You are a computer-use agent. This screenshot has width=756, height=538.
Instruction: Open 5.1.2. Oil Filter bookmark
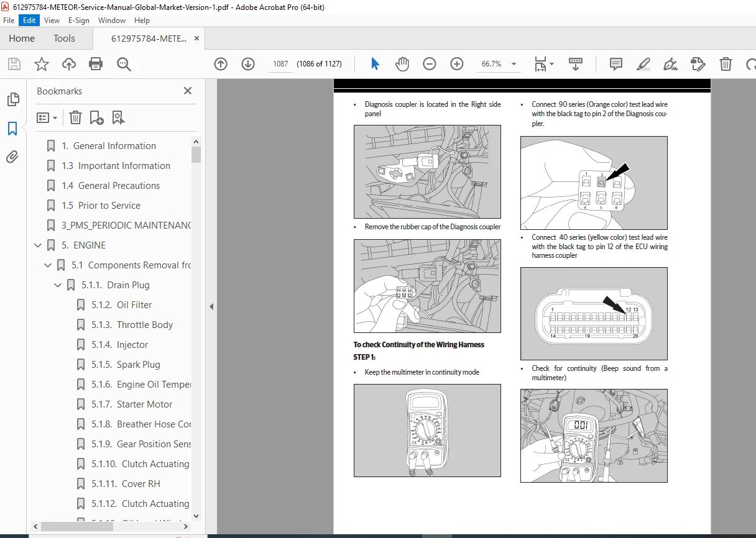tap(122, 305)
